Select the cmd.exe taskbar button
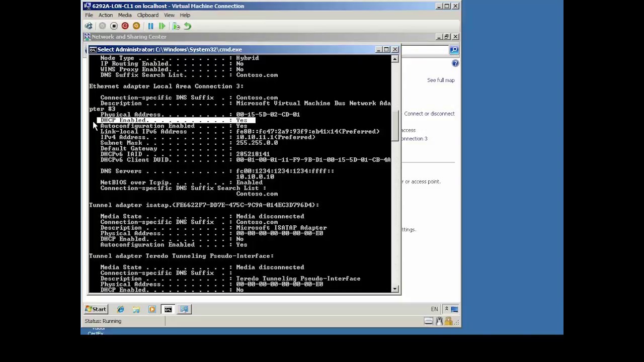 tap(168, 309)
